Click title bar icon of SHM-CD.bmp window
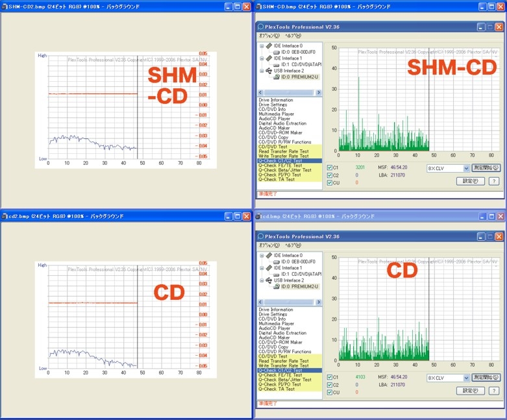Image resolution: width=507 pixels, height=420 pixels. tap(258, 6)
